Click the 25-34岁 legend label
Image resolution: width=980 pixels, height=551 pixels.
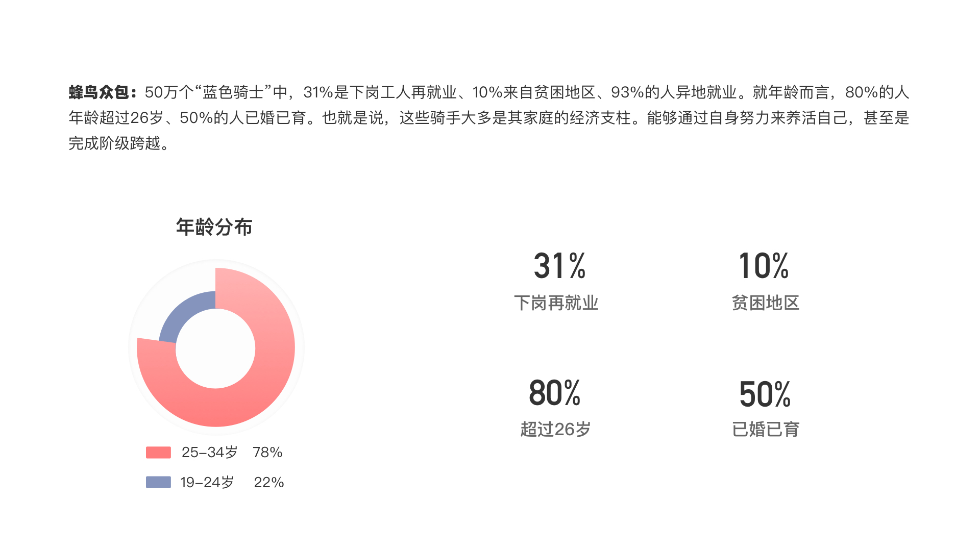click(x=210, y=453)
